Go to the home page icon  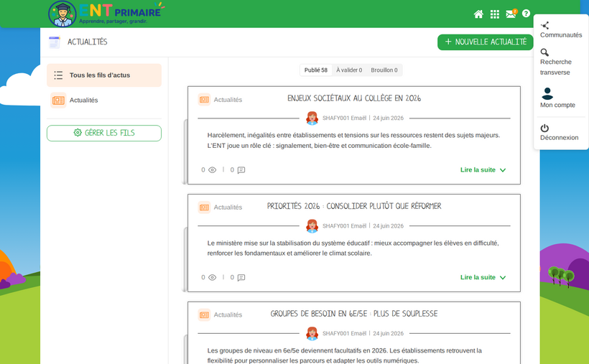tap(478, 14)
